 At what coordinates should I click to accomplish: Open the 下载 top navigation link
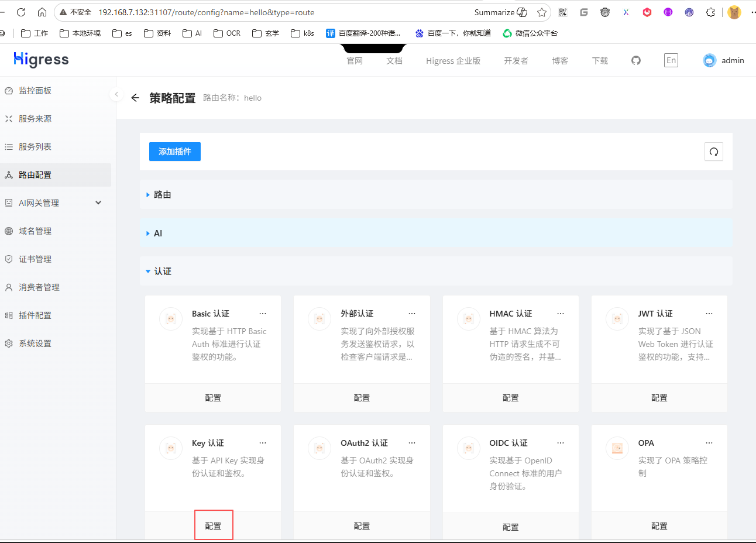click(x=600, y=61)
